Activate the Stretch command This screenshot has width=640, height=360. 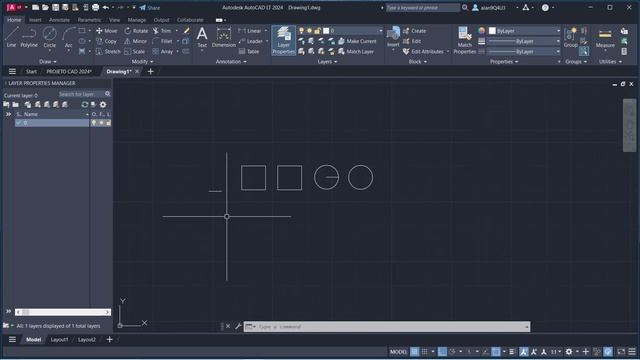[108, 51]
